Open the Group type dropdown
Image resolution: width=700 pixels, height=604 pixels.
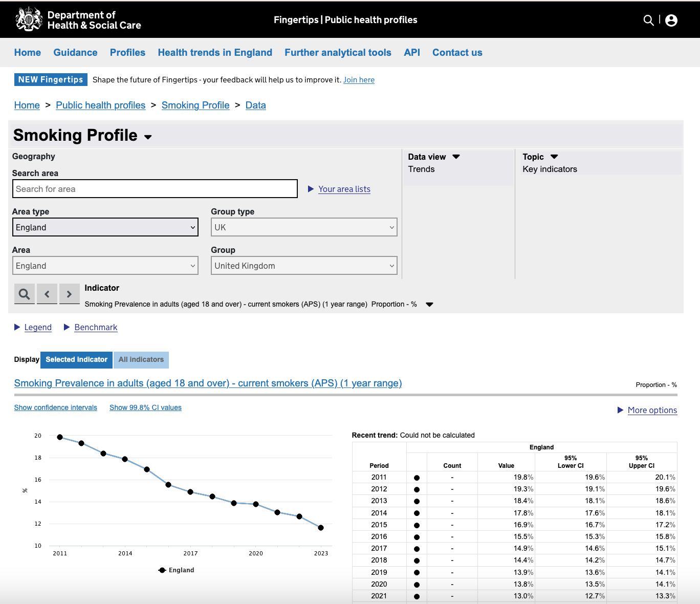[x=304, y=227]
